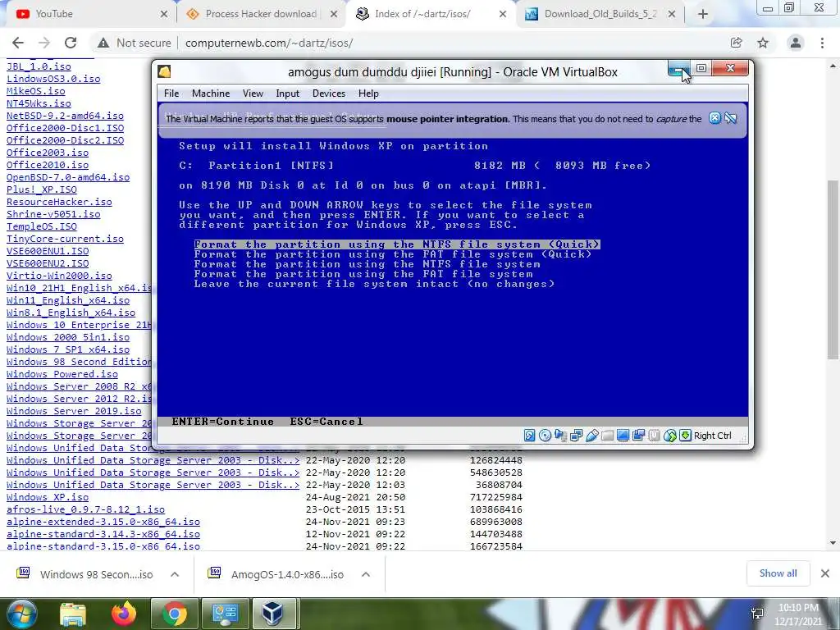
Task: Click the don't-show-again icon in the notification
Action: tap(730, 118)
